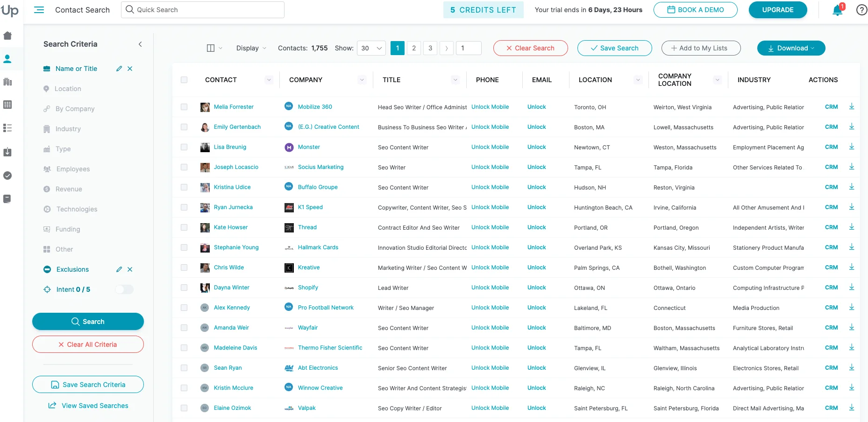The width and height of the screenshot is (868, 422).
Task: Open the COMPANY column filter arrow
Action: (362, 80)
